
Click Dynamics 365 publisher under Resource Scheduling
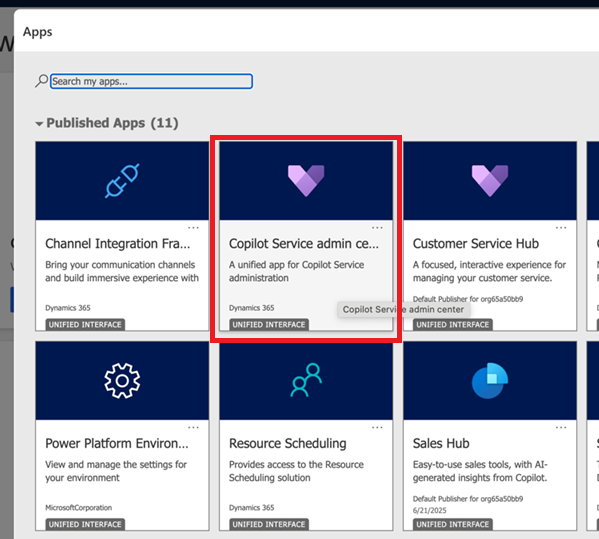click(x=251, y=508)
